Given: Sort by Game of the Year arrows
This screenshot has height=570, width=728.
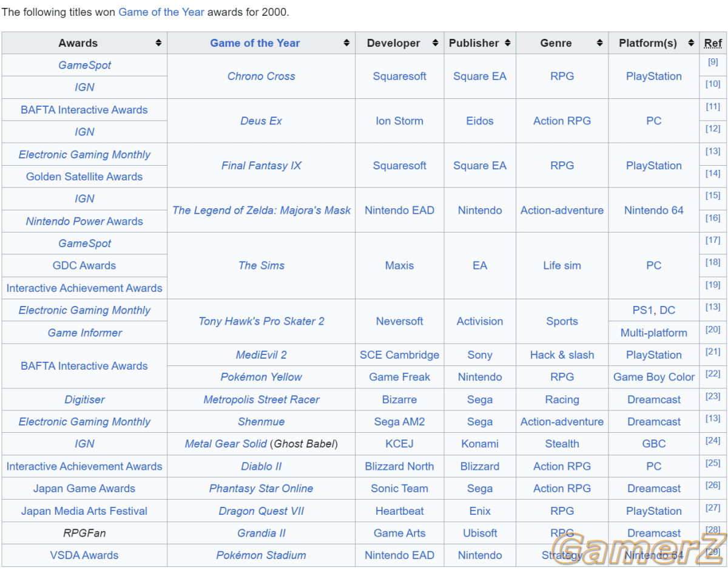Looking at the screenshot, I should coord(346,43).
